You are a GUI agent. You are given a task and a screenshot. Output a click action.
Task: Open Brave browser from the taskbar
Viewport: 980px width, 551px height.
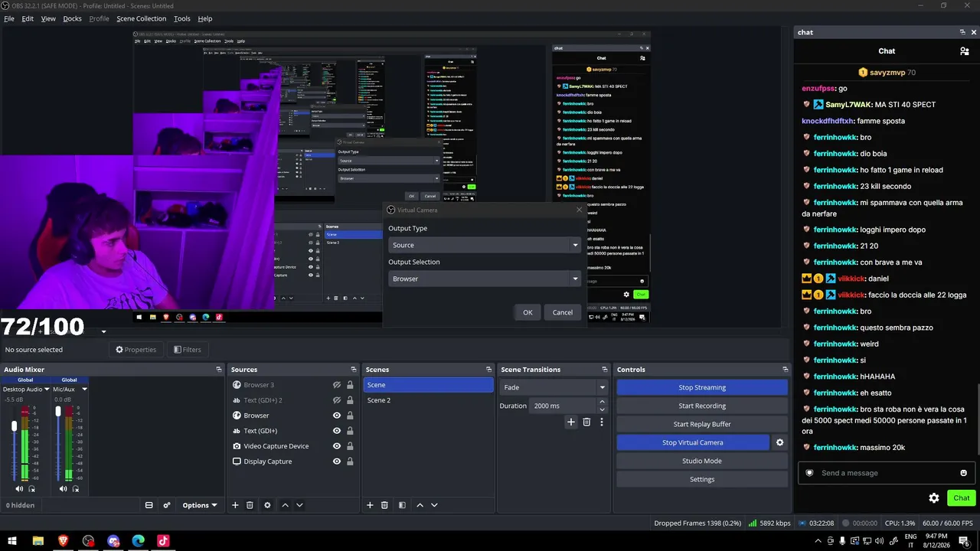pos(63,541)
